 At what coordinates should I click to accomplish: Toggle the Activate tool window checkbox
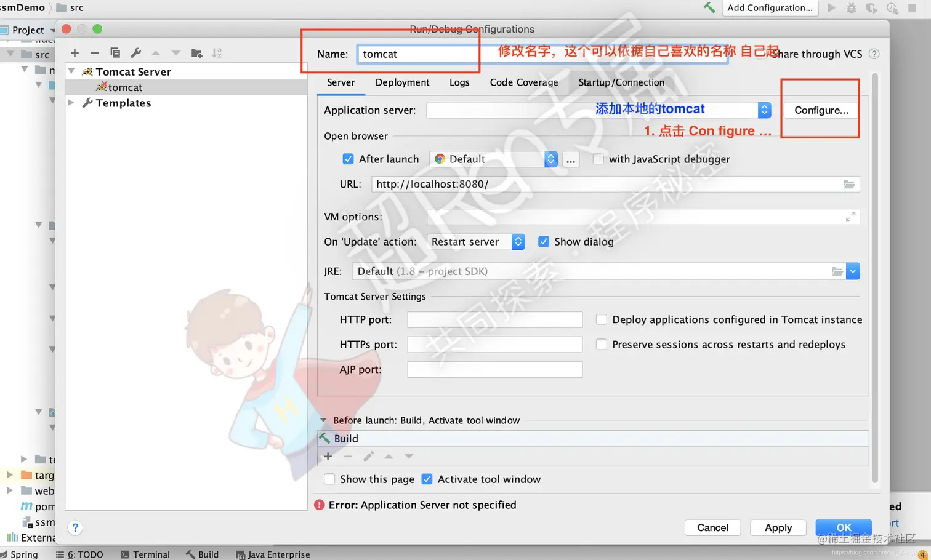[427, 479]
